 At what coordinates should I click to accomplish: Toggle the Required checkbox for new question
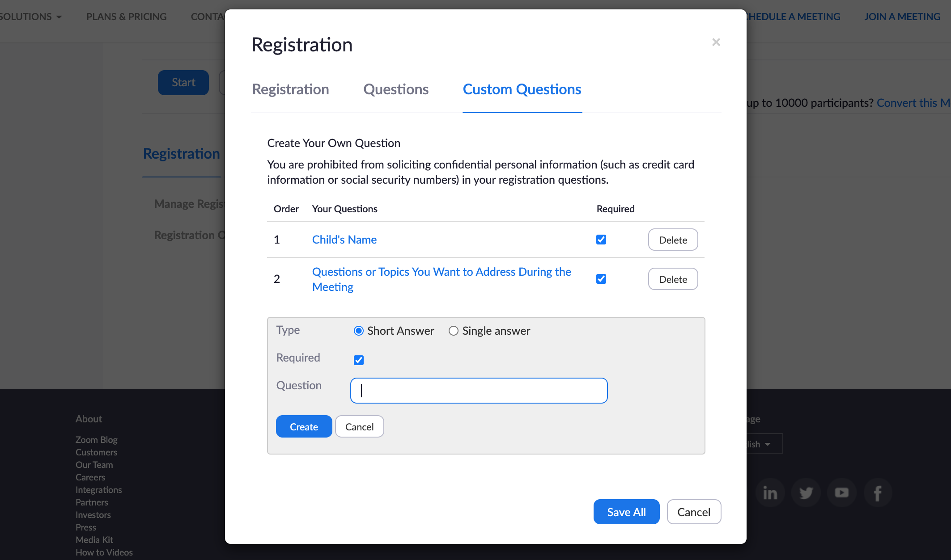(359, 360)
